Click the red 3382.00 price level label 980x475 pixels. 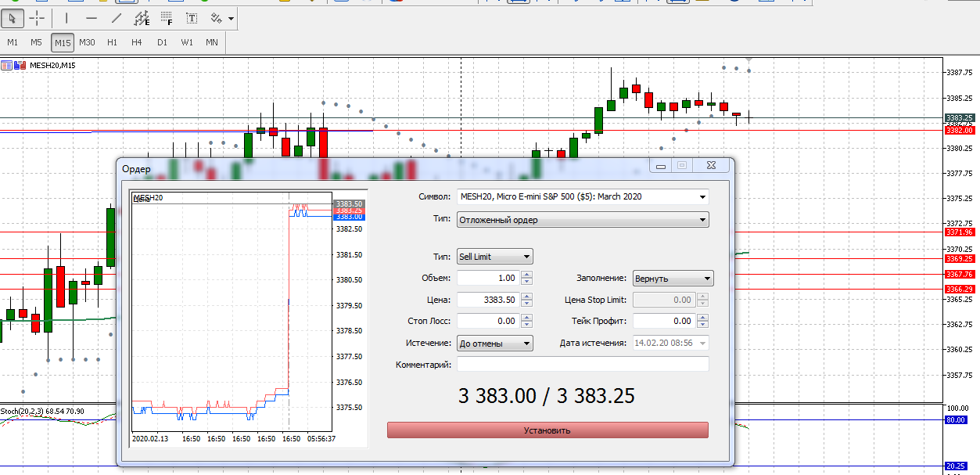(x=959, y=131)
